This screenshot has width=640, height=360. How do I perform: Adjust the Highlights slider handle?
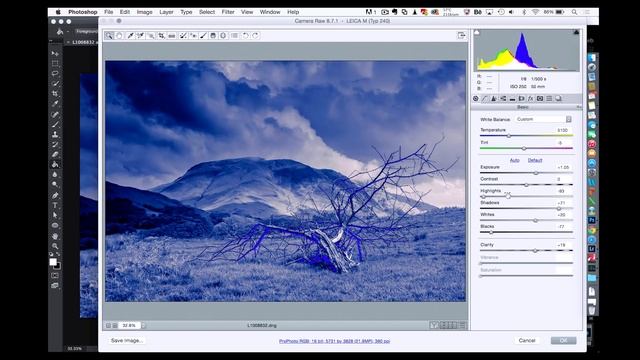click(484, 197)
